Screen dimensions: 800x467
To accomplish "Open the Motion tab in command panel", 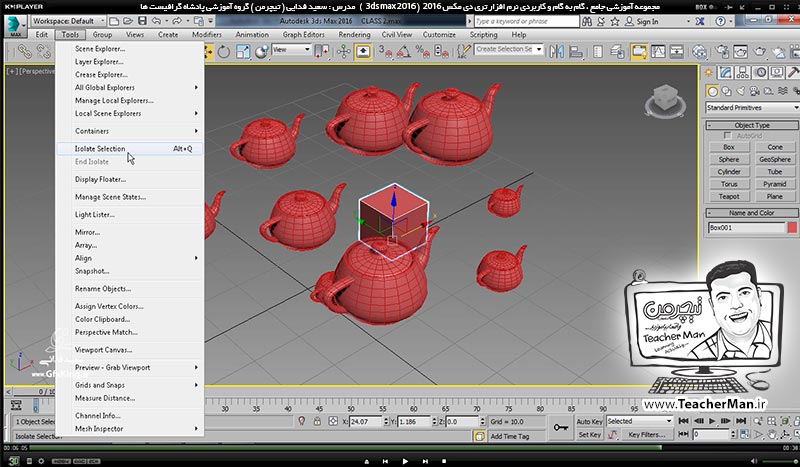I will [760, 72].
